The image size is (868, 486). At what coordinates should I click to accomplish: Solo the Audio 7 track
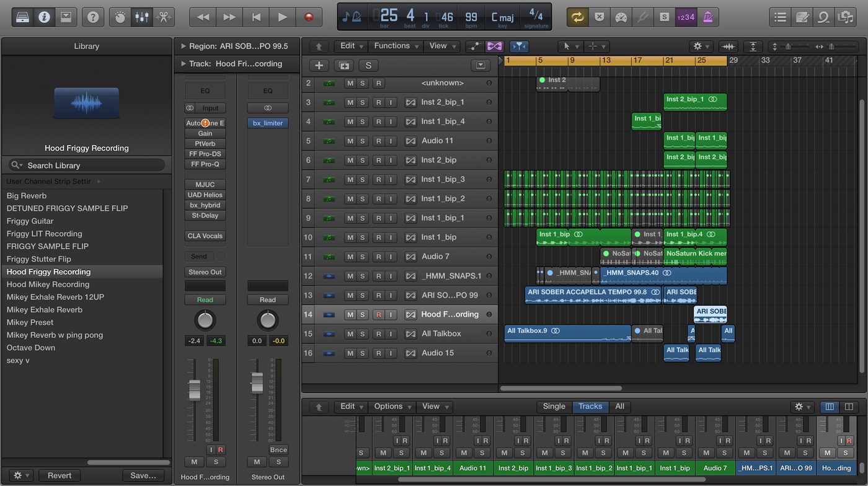(x=363, y=257)
